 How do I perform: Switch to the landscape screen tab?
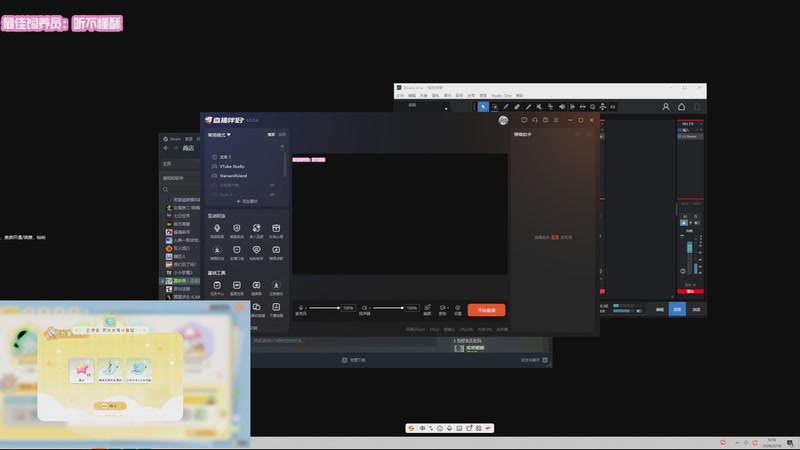(x=271, y=135)
